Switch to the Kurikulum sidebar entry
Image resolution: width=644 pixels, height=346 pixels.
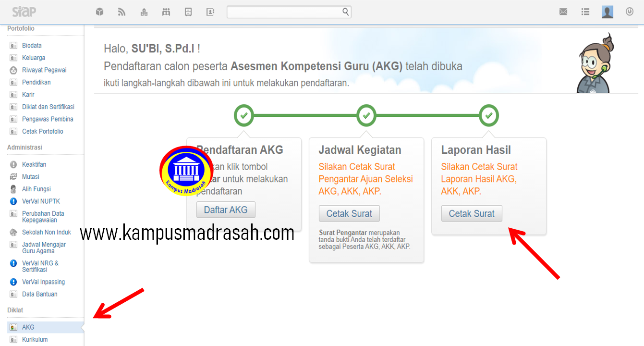point(35,339)
